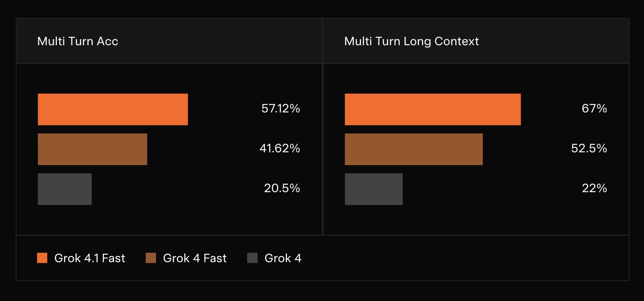644x301 pixels.
Task: Select the 57.12% value label
Action: click(x=281, y=108)
